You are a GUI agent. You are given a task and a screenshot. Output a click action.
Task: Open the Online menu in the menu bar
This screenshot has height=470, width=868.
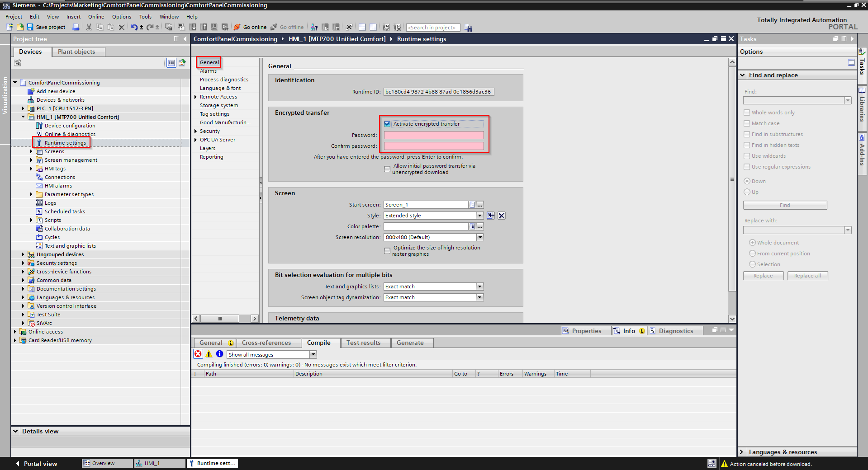(96, 17)
